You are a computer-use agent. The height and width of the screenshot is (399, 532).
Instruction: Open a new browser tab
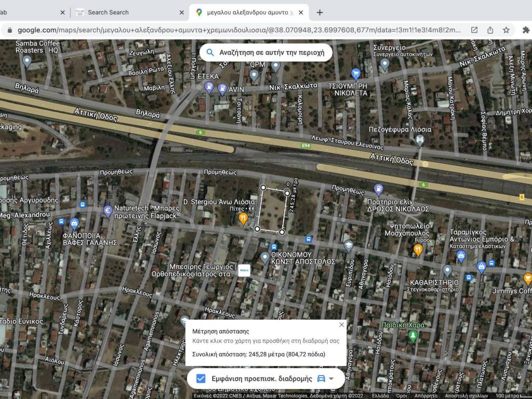point(320,12)
